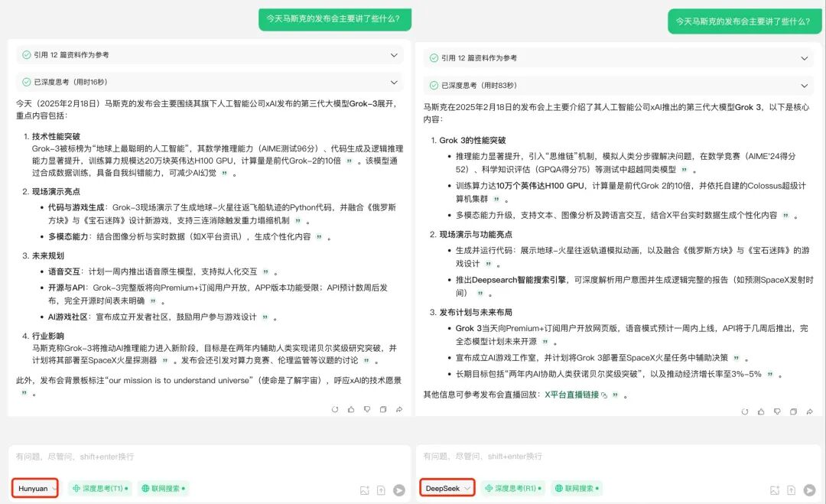Click the question bubble above the DeepSeek answer
The image size is (826, 504).
[x=744, y=21]
